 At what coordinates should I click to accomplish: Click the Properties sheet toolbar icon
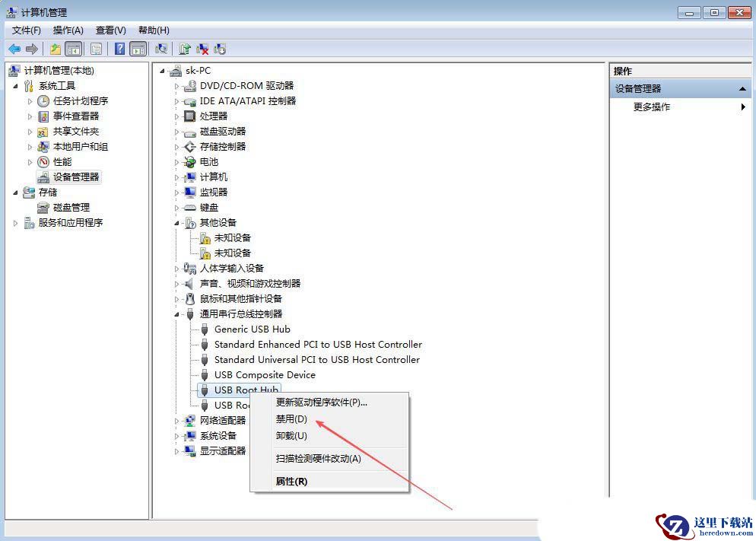(x=96, y=49)
